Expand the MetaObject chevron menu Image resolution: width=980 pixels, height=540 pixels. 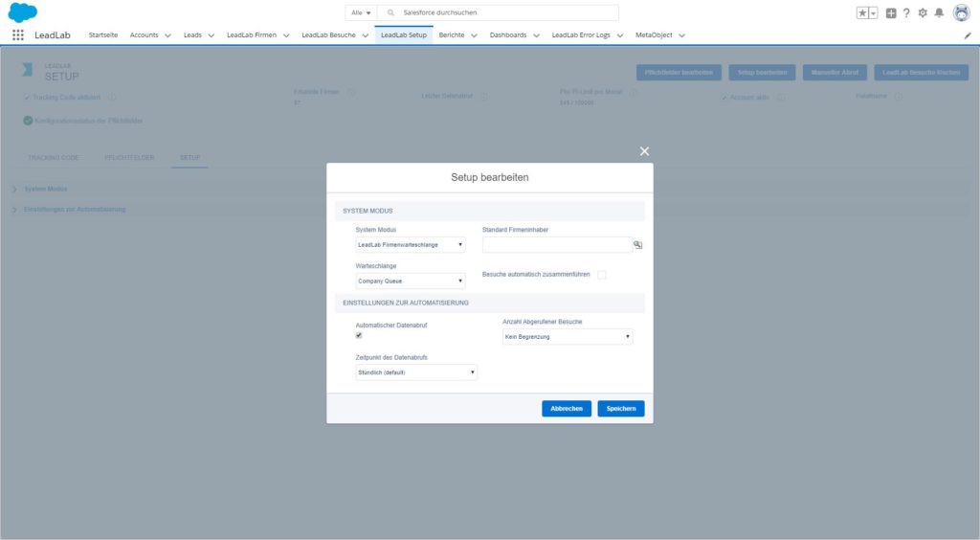click(x=681, y=35)
